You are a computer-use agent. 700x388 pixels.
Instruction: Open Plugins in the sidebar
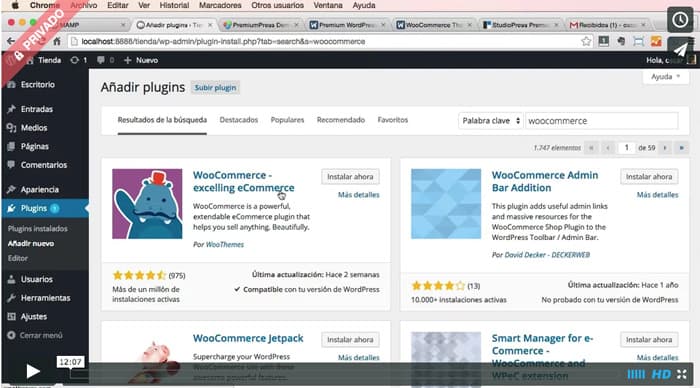[x=33, y=208]
